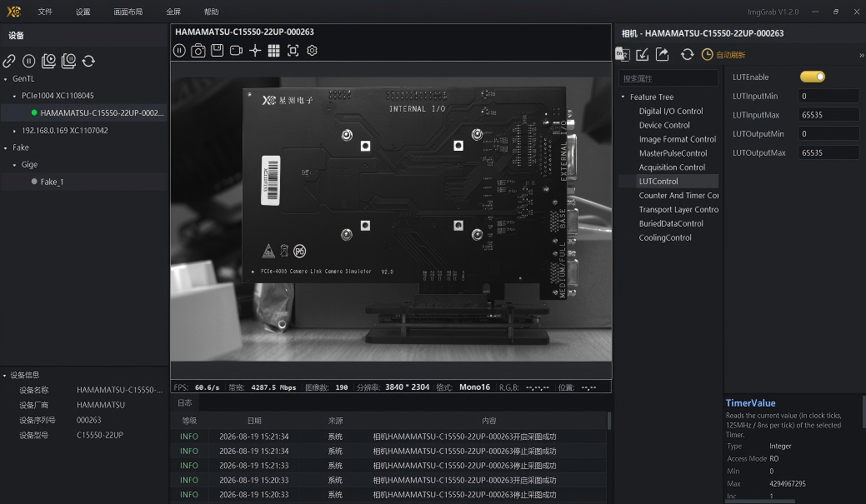Click the import parameters icon
866x504 pixels.
(643, 54)
